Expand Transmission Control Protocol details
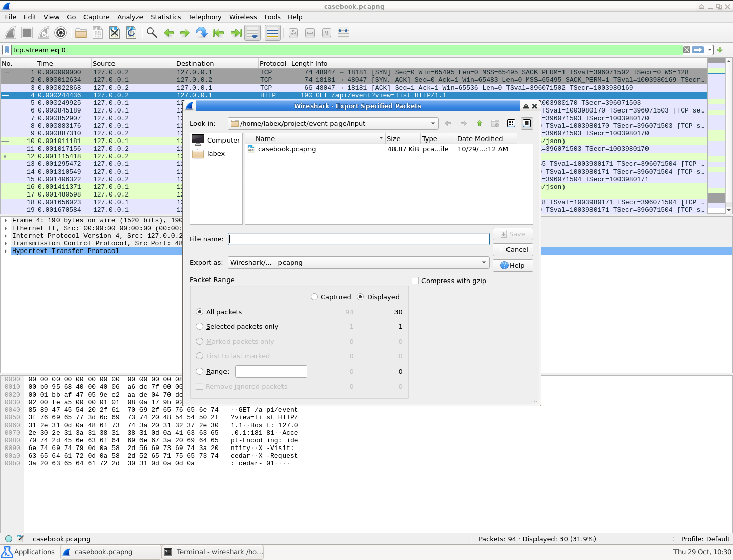Image resolution: width=733 pixels, height=560 pixels. pos(6,243)
